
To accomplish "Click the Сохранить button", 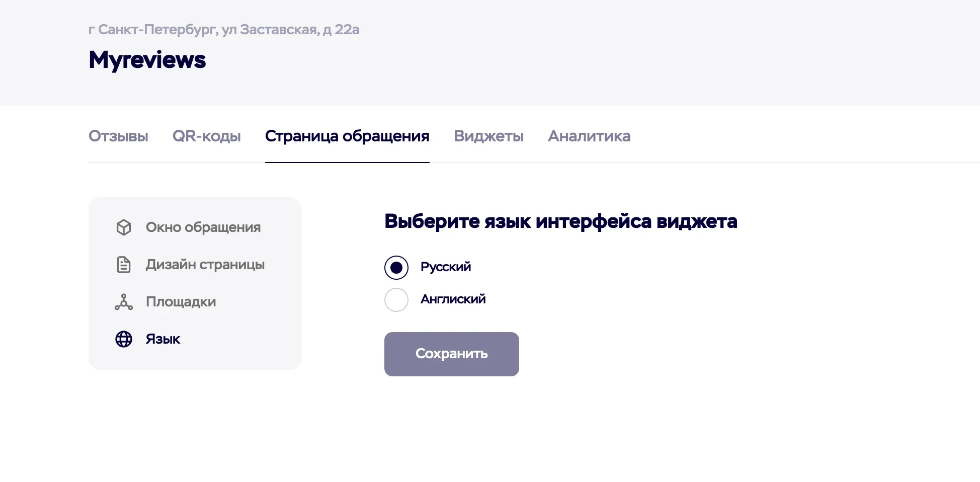I will coord(452,354).
